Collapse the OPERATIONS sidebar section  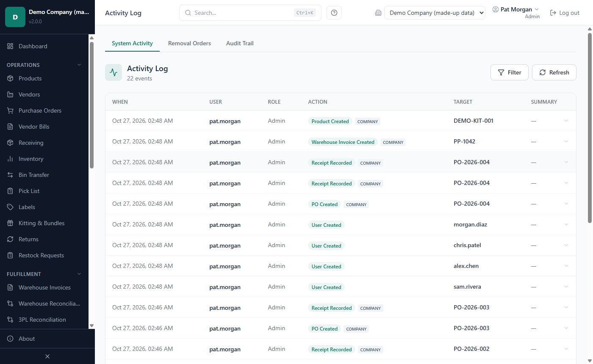pos(79,65)
